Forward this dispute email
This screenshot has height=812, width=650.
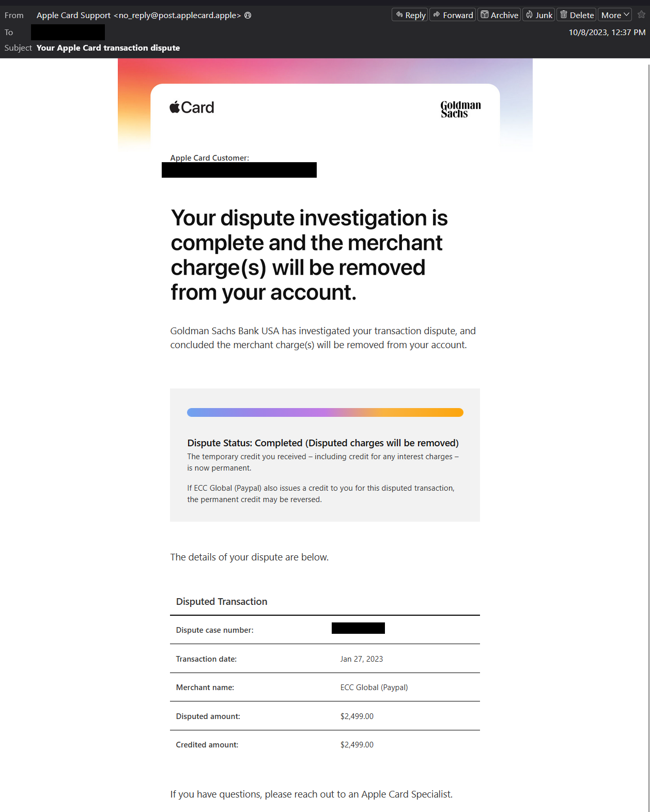[453, 15]
